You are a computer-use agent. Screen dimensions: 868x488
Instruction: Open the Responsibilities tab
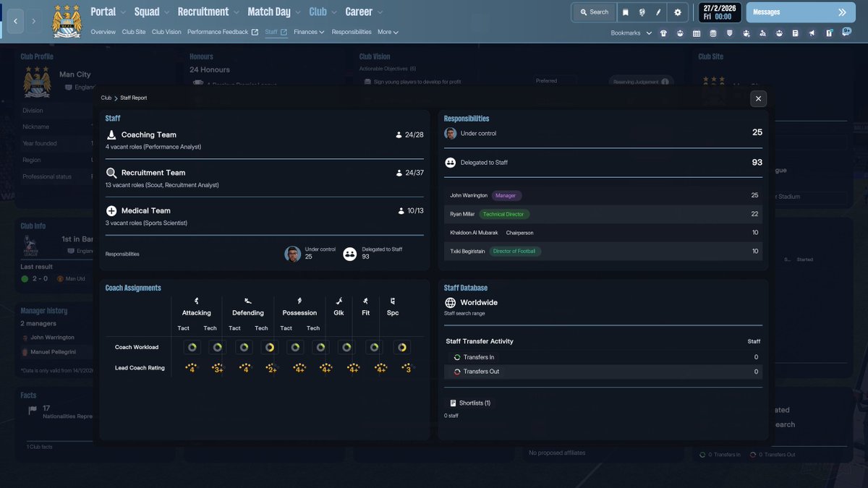(x=352, y=32)
